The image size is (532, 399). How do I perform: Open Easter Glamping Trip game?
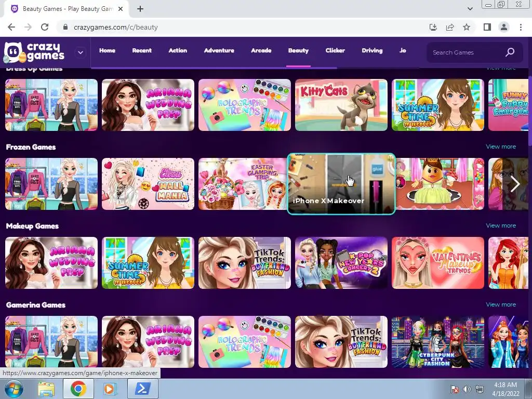pyautogui.click(x=243, y=184)
